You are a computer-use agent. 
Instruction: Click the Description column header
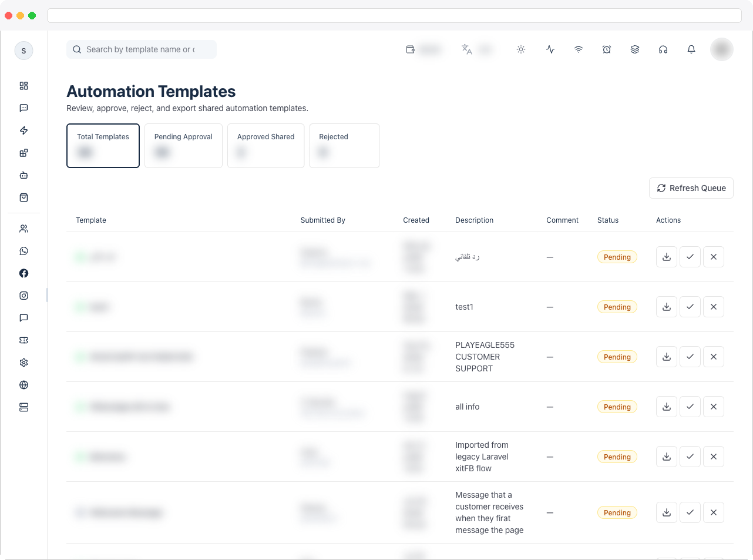click(x=475, y=220)
